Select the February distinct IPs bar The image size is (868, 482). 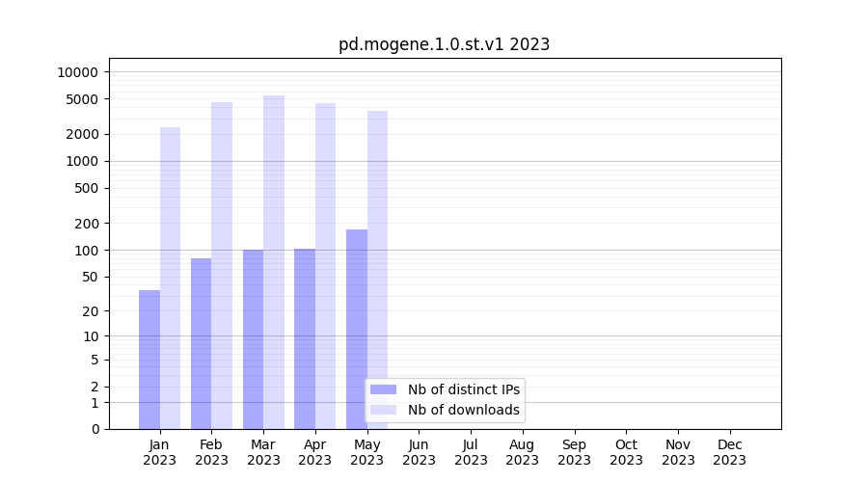click(x=201, y=343)
